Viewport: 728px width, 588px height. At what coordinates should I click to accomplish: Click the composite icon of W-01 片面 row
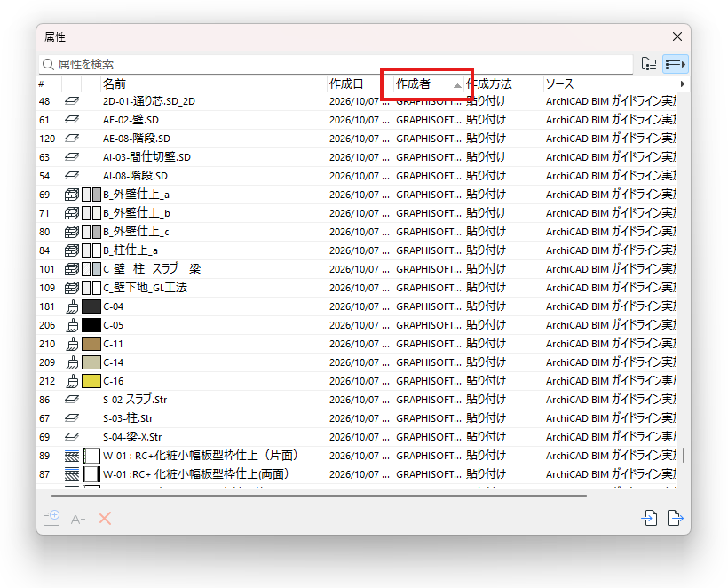click(72, 455)
